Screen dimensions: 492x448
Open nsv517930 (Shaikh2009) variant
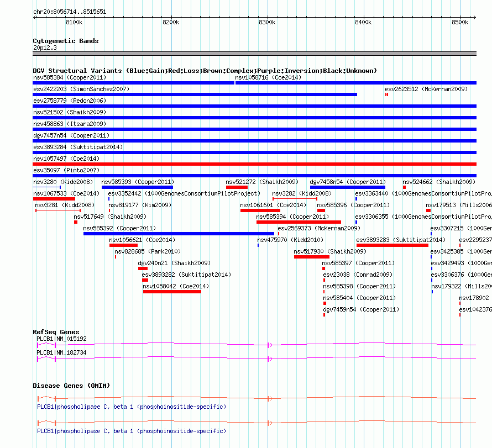point(330,251)
